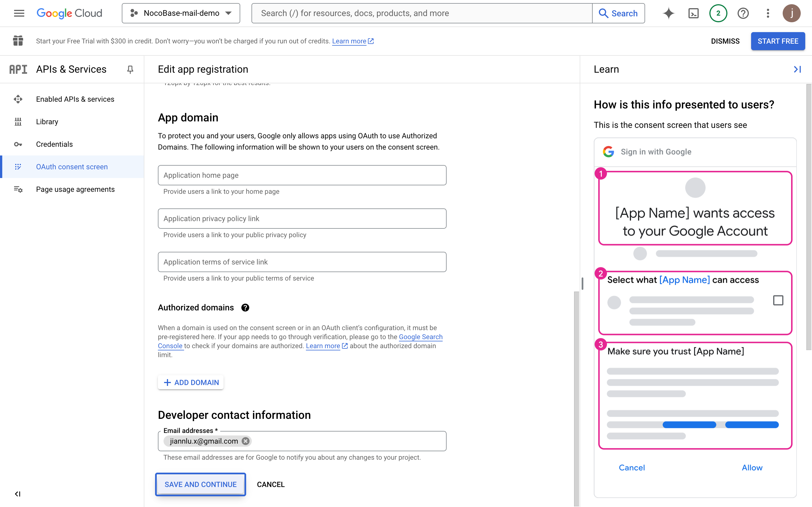The height and width of the screenshot is (507, 812).
Task: Collapse the Learn side panel
Action: (x=797, y=69)
